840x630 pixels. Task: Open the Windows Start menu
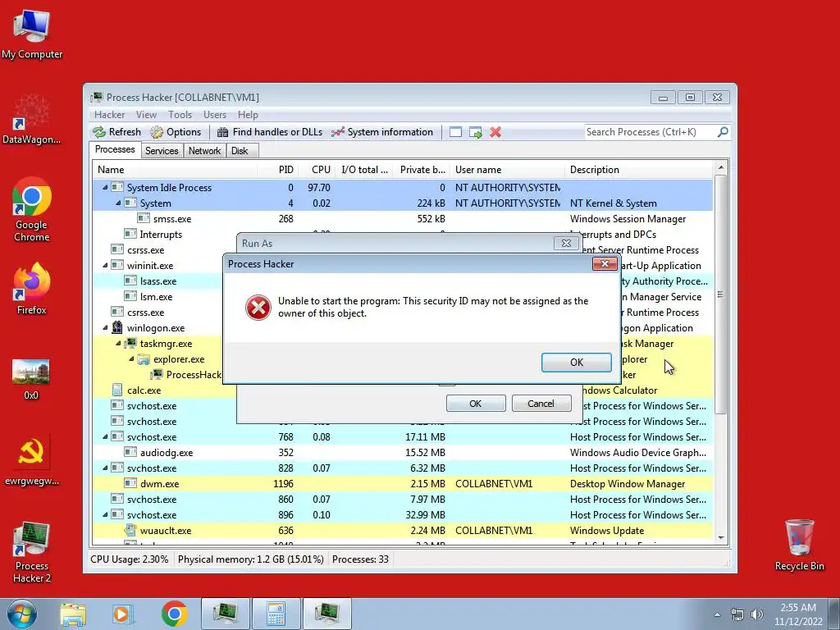(x=21, y=614)
